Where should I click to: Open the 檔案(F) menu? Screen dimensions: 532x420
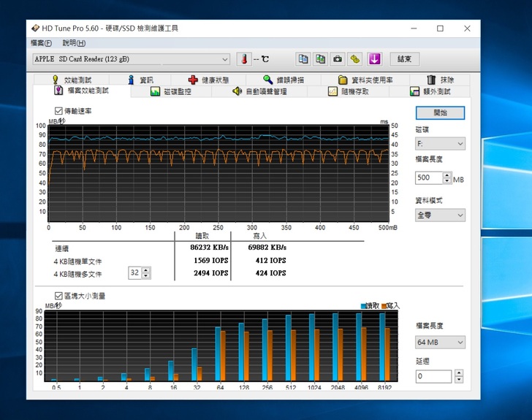[x=41, y=43]
